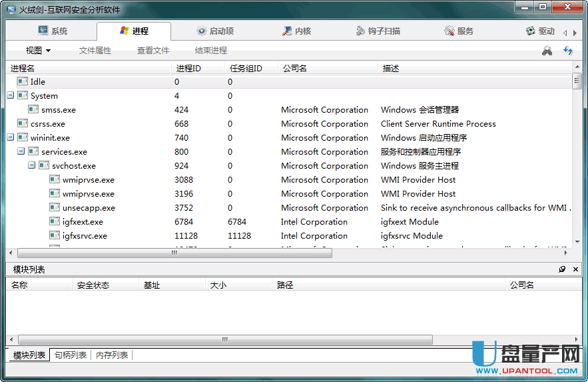Click the csrss.exe process icon
588x382 pixels.
[23, 124]
